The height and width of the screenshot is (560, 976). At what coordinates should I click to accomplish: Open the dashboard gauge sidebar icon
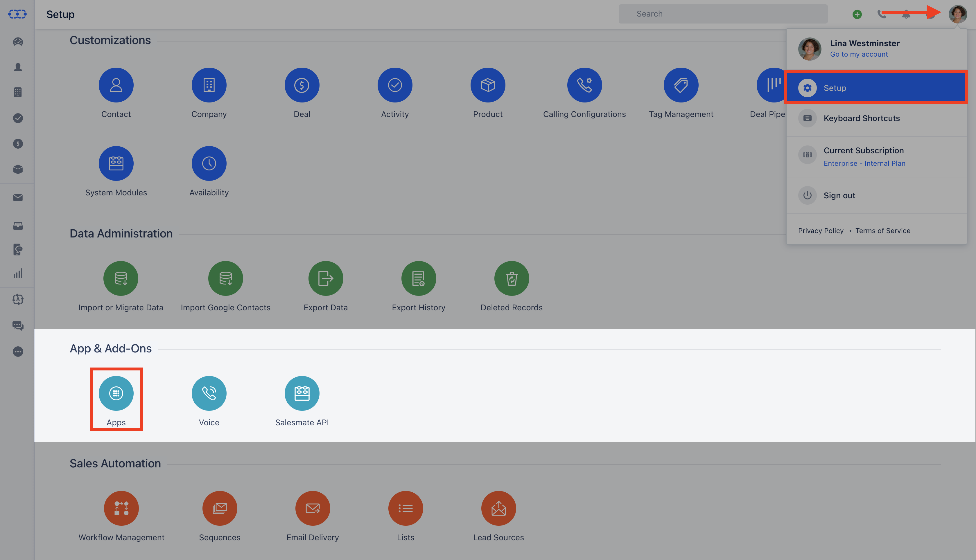click(18, 42)
